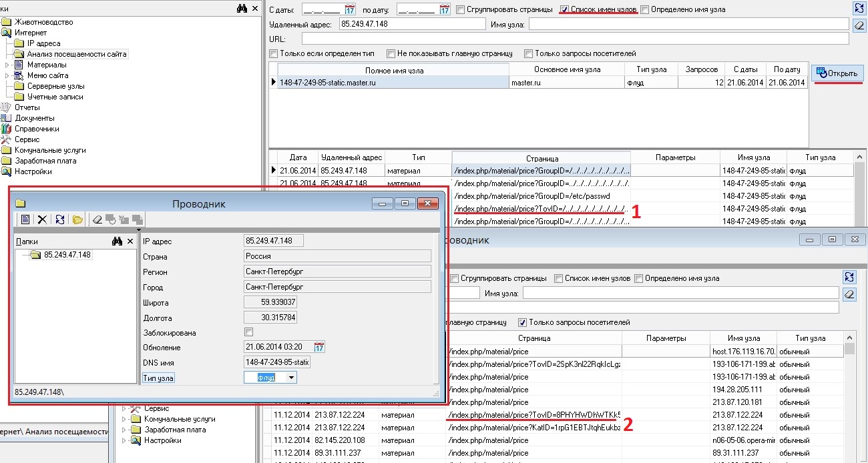The image size is (868, 463).
Task: Expand the 'Материалы' tree node
Action: pos(8,65)
